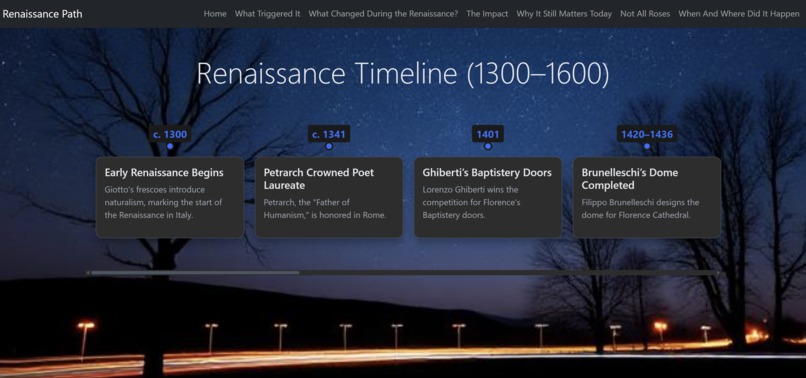Click the scrollbar right arrow
The image size is (806, 378).
[717, 273]
